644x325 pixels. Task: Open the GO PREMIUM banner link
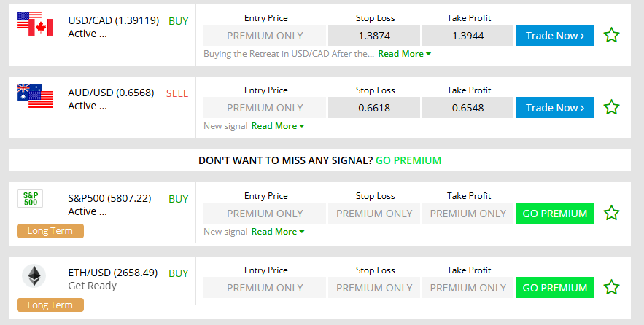[x=408, y=160]
